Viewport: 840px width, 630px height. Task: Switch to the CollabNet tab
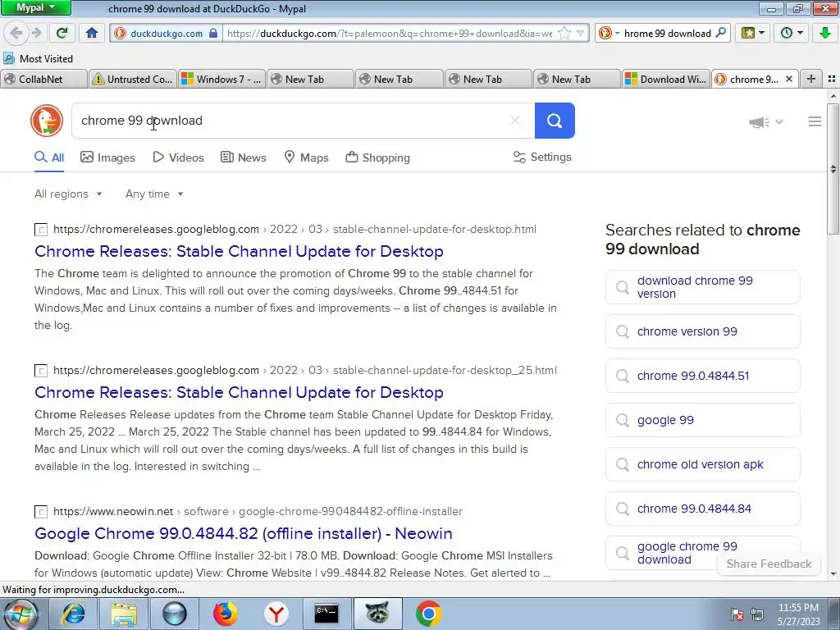[44, 80]
